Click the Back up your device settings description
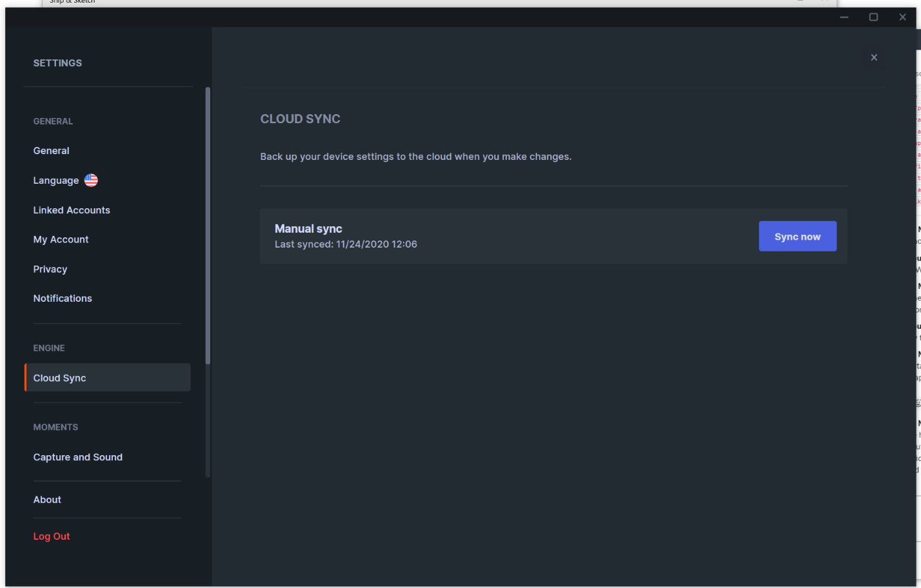 pos(416,157)
